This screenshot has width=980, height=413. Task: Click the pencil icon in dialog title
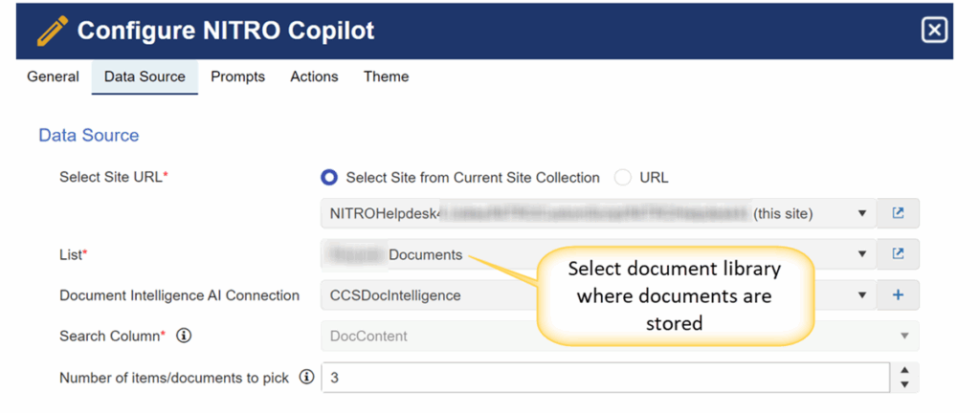(x=53, y=32)
